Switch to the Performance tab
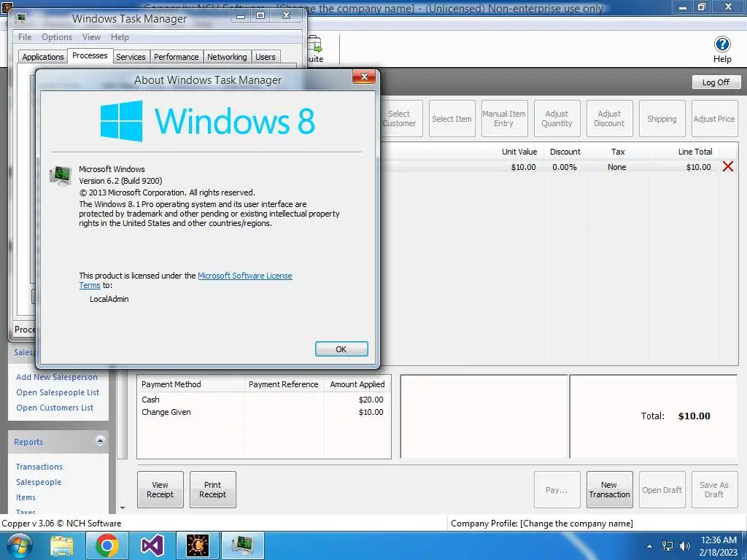This screenshot has width=747, height=560. click(176, 57)
